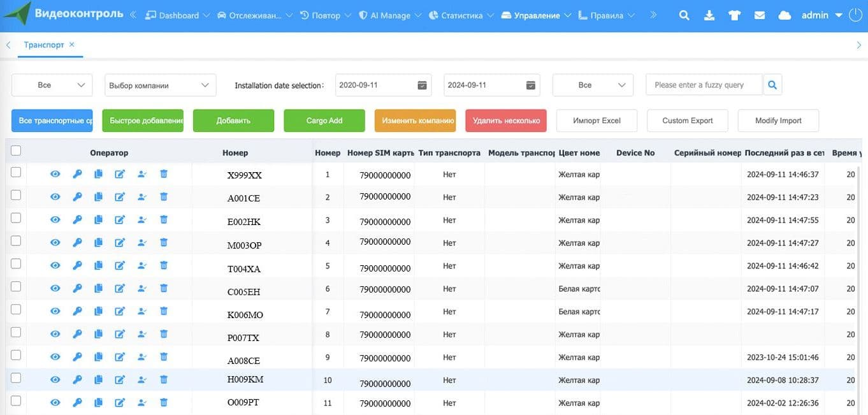Delete vehicle C005EH with trash icon
Image resolution: width=868 pixels, height=415 pixels.
[x=163, y=288]
